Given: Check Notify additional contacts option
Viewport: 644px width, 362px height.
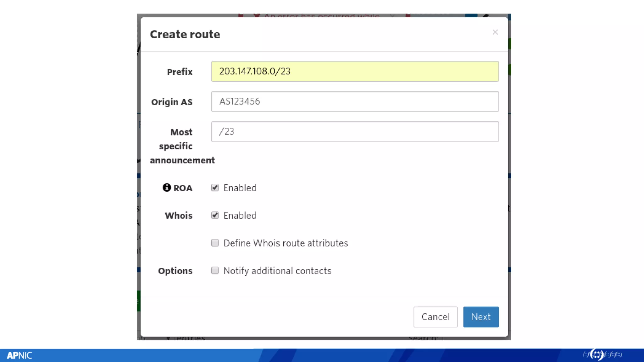Looking at the screenshot, I should pyautogui.click(x=215, y=271).
